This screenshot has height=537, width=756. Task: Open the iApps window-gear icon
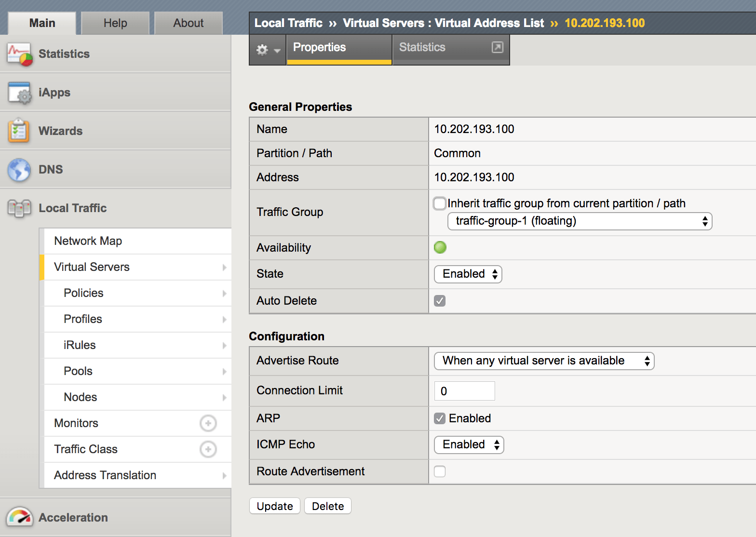coord(20,93)
